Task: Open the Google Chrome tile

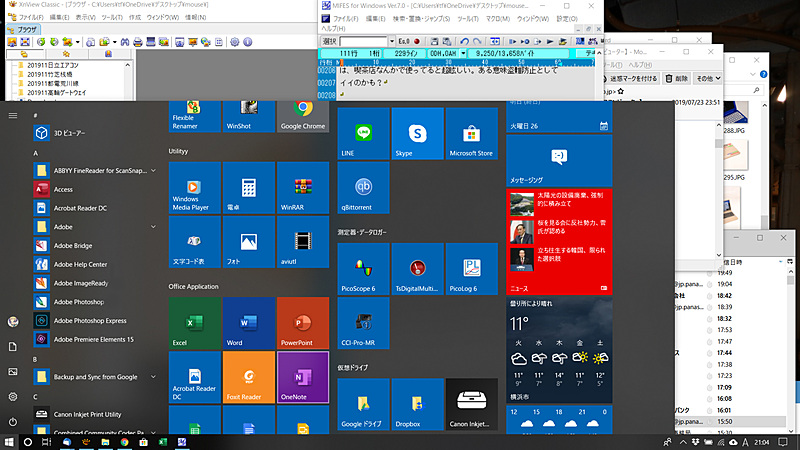Action: [303, 116]
